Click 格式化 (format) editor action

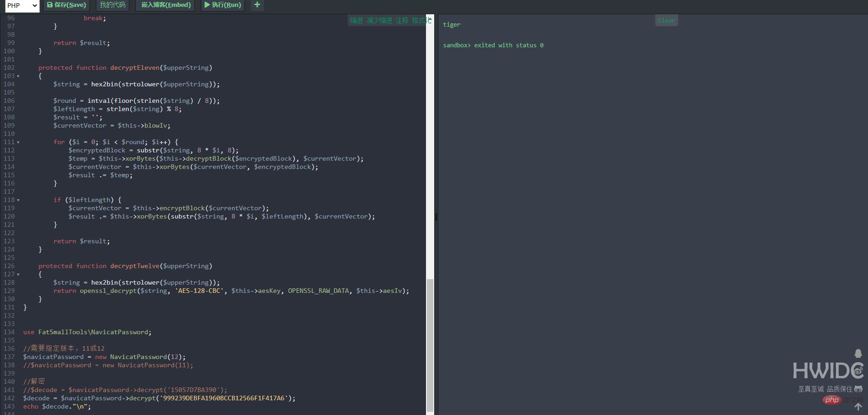click(421, 20)
